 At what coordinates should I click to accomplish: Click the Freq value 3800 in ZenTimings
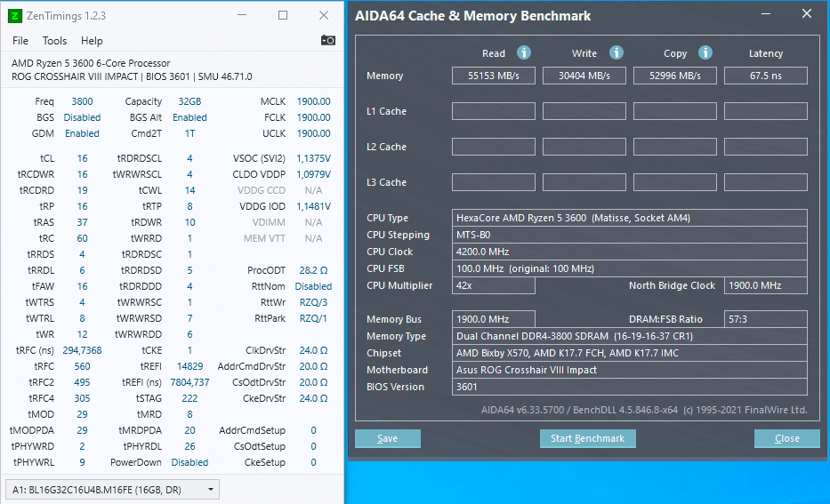82,101
